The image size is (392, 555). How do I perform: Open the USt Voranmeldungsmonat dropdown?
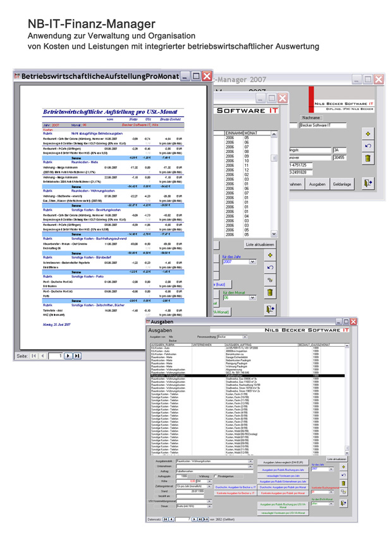pyautogui.click(x=209, y=501)
